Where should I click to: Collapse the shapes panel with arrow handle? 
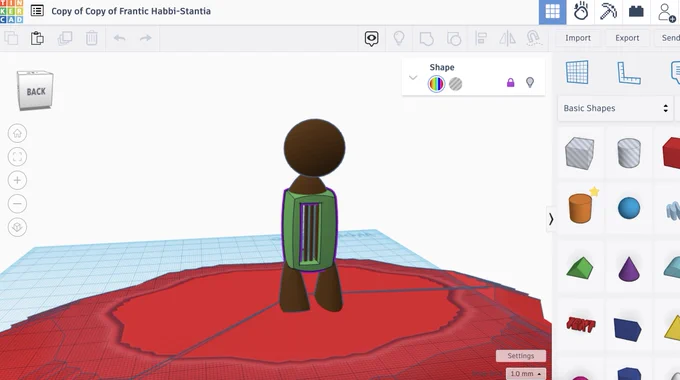(x=551, y=219)
